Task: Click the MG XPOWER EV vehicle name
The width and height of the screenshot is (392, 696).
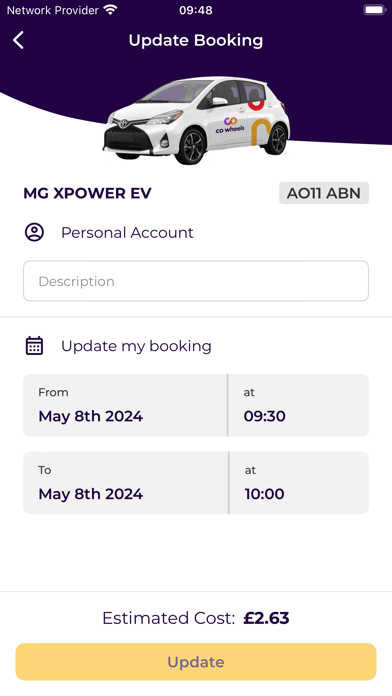Action: coord(87,193)
